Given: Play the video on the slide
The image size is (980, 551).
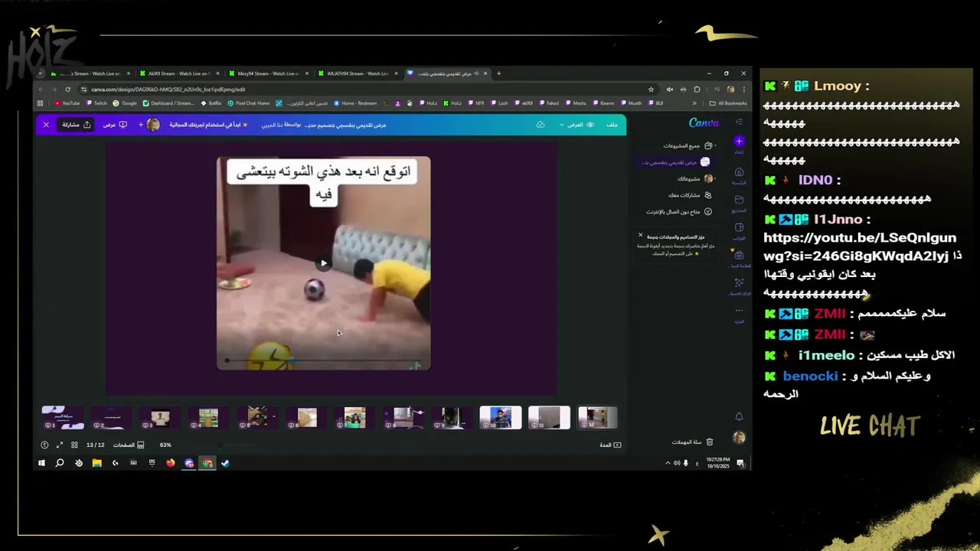Looking at the screenshot, I should (323, 263).
